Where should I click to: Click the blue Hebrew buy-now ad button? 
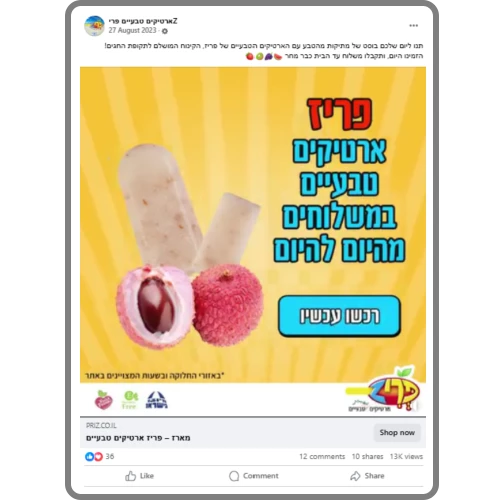[x=339, y=316]
